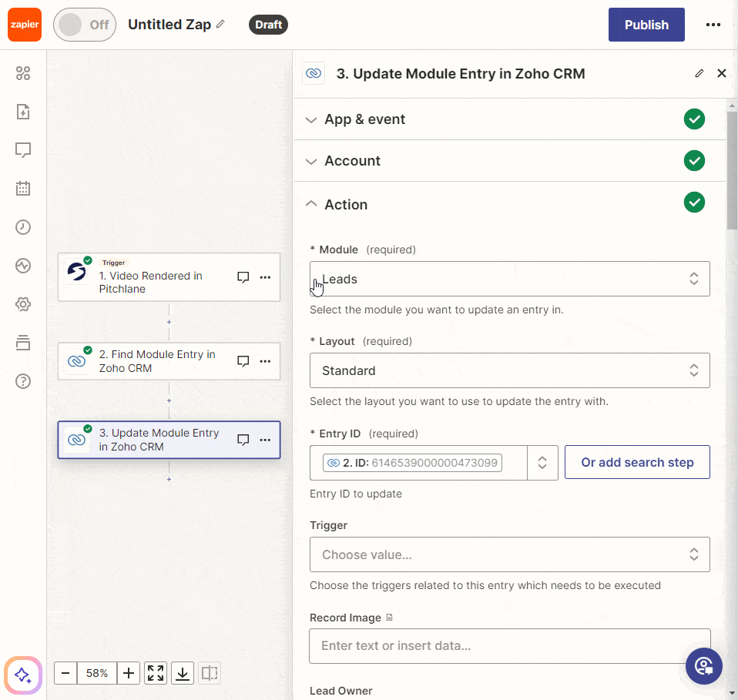Open the Layout dropdown showing Standard
The height and width of the screenshot is (700, 738).
click(x=510, y=370)
